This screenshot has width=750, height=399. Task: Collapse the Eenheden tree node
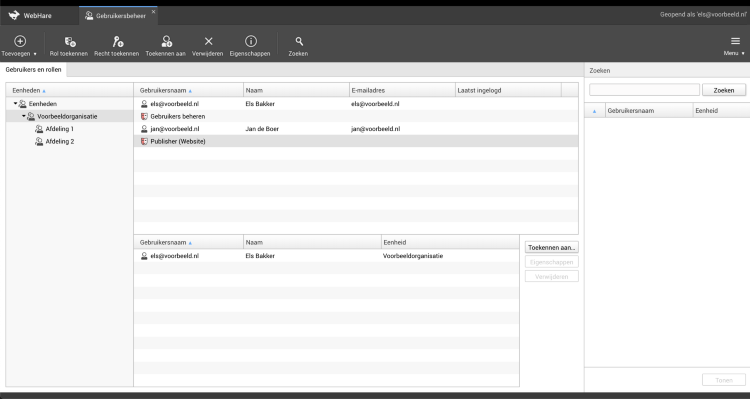[x=15, y=103]
